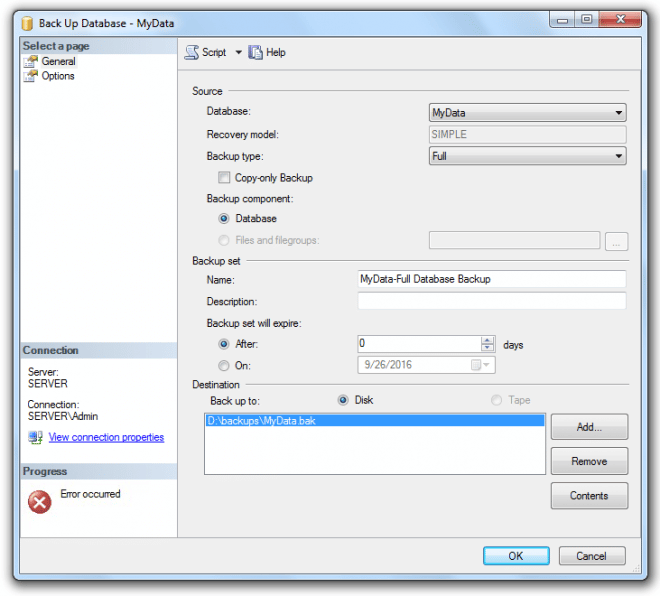
Task: Open the calendar picker for expiry date
Action: pyautogui.click(x=480, y=365)
